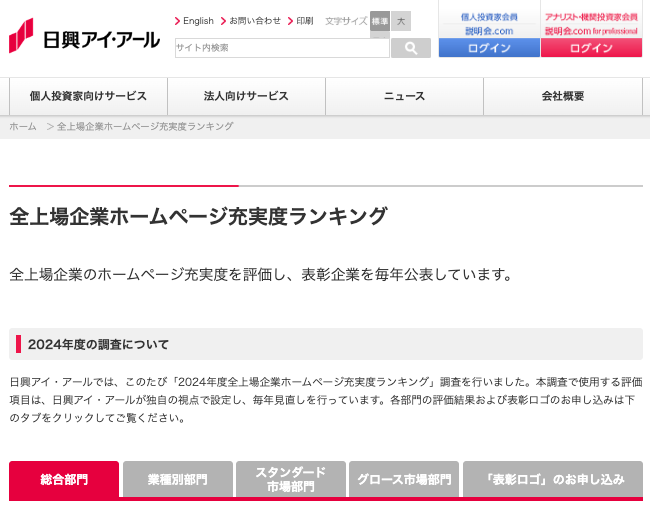Click the blue ログイン button for individual investors
The image size is (650, 510).
point(488,48)
